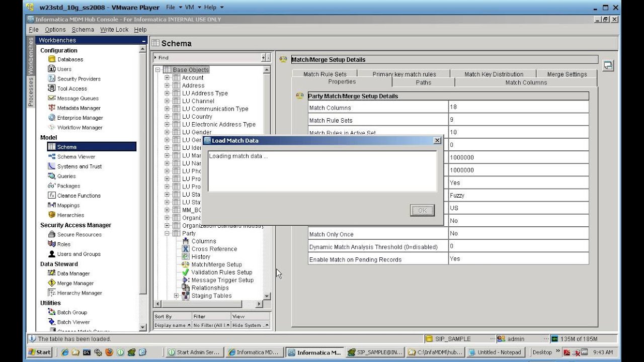
Task: Switch to the Match Rule Sets tab
Action: coord(325,74)
